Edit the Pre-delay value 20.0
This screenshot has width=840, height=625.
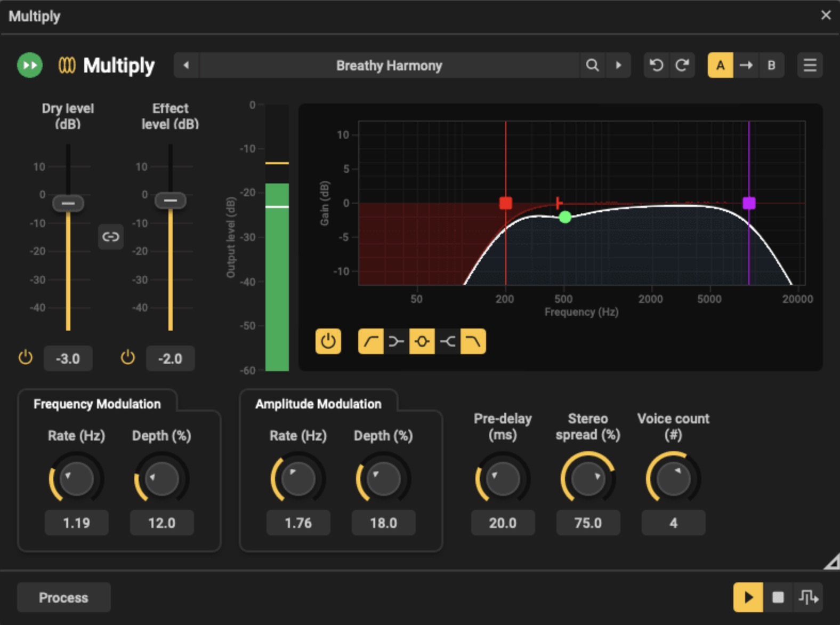pos(503,523)
